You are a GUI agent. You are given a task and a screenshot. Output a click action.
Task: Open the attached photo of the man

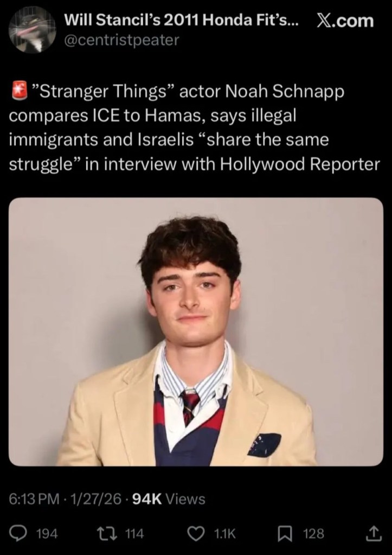click(196, 331)
